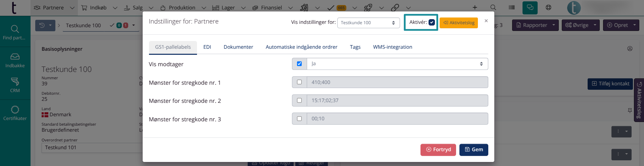
Task: Open the Vis modtager Ja dropdown
Action: [397, 64]
